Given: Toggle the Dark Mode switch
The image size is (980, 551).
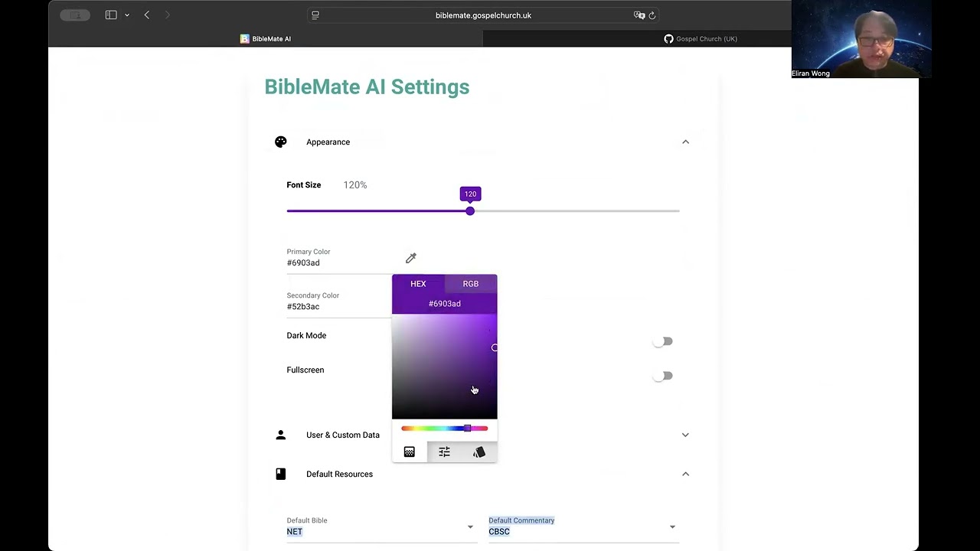Looking at the screenshot, I should 663,341.
